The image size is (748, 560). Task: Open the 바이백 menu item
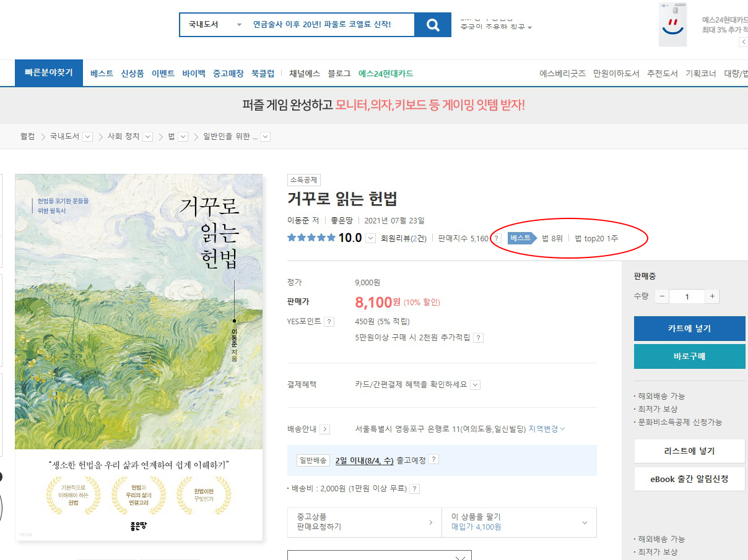tap(194, 73)
